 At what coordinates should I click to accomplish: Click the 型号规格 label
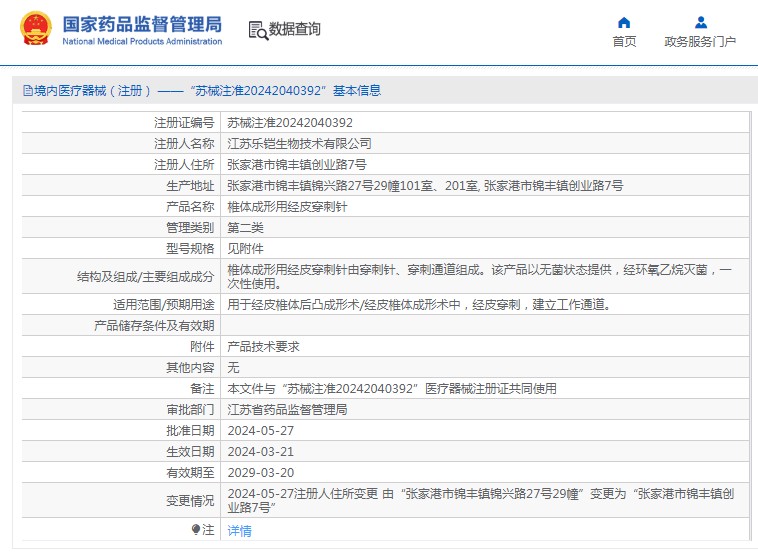(190, 248)
